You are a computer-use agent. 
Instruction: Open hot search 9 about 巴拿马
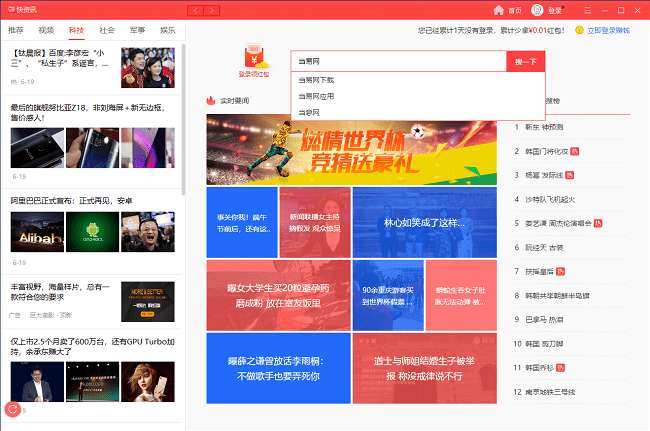tap(544, 320)
